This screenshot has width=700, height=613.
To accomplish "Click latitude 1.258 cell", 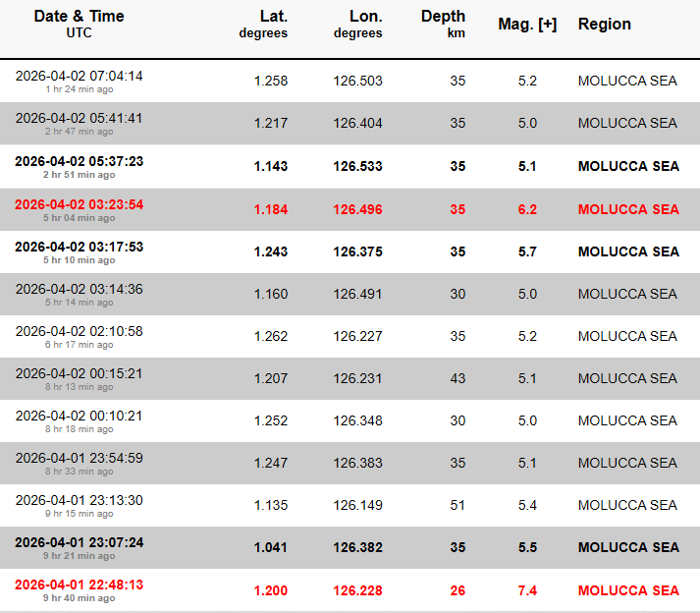I will (x=271, y=81).
